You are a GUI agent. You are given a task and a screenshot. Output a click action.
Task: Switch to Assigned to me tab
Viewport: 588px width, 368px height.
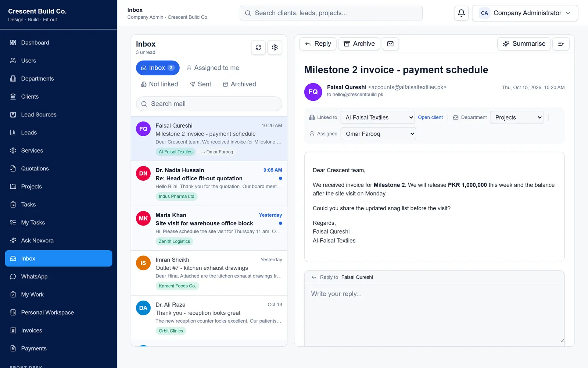(x=213, y=68)
